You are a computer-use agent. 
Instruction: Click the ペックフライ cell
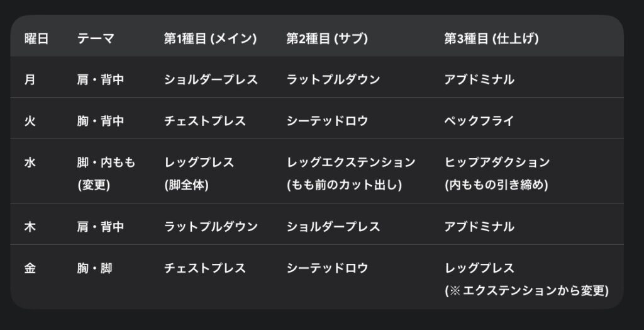pos(479,121)
